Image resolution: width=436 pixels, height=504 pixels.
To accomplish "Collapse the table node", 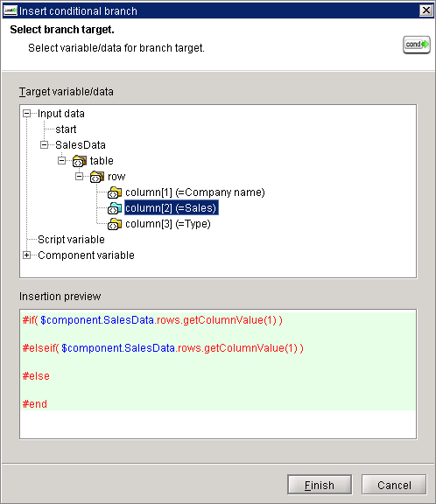I will coord(62,160).
